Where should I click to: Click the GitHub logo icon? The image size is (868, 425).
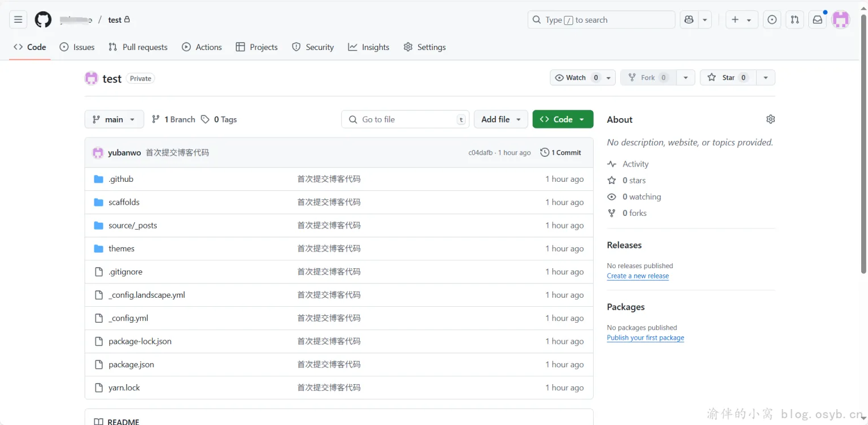tap(43, 20)
